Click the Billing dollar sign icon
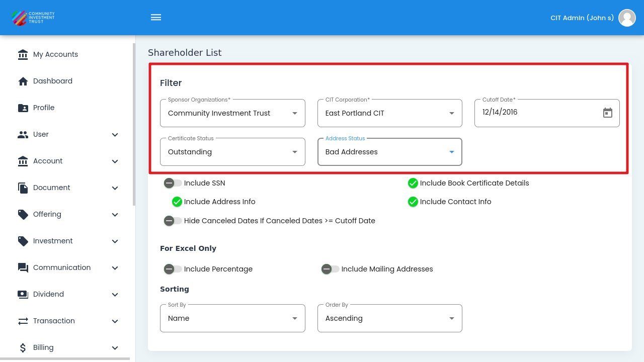The width and height of the screenshot is (644, 362). pyautogui.click(x=23, y=348)
